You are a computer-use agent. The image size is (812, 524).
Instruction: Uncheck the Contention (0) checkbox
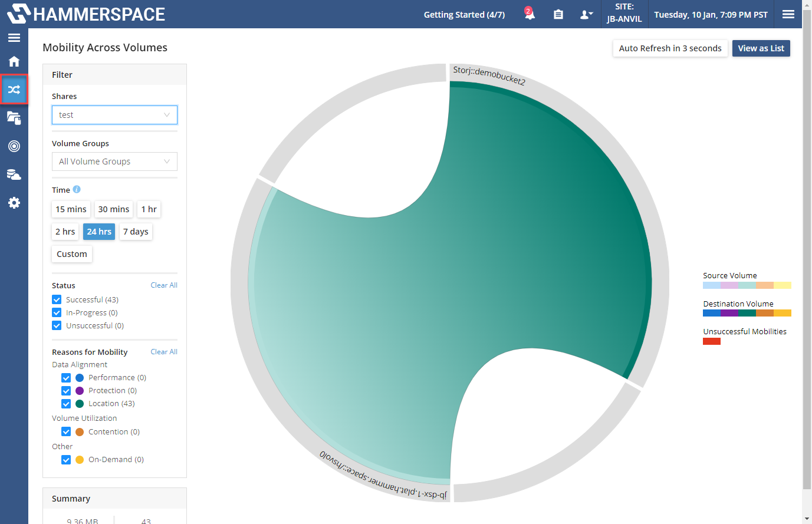pos(66,431)
